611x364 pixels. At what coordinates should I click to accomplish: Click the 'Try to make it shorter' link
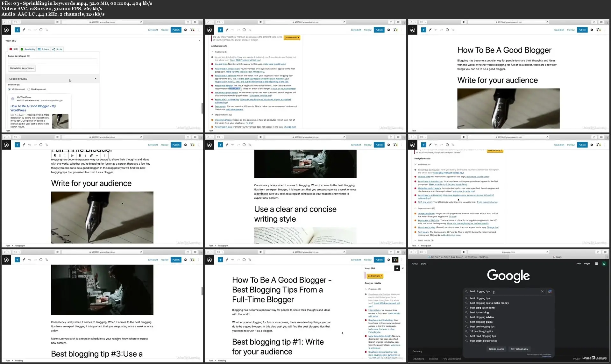[x=487, y=202]
